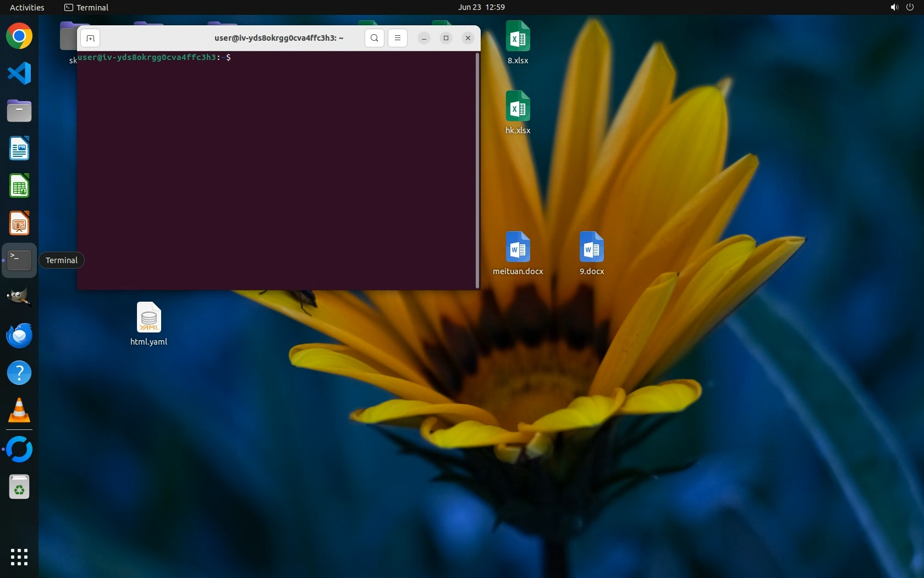Open the Terminal hamburger menu
Viewport: 924px width, 578px height.
398,38
